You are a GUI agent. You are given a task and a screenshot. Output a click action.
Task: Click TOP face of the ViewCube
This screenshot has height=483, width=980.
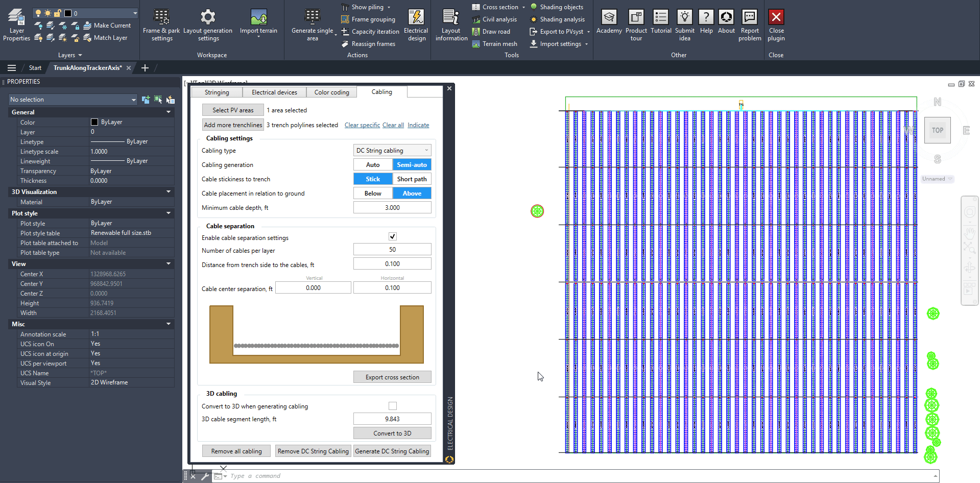click(937, 130)
